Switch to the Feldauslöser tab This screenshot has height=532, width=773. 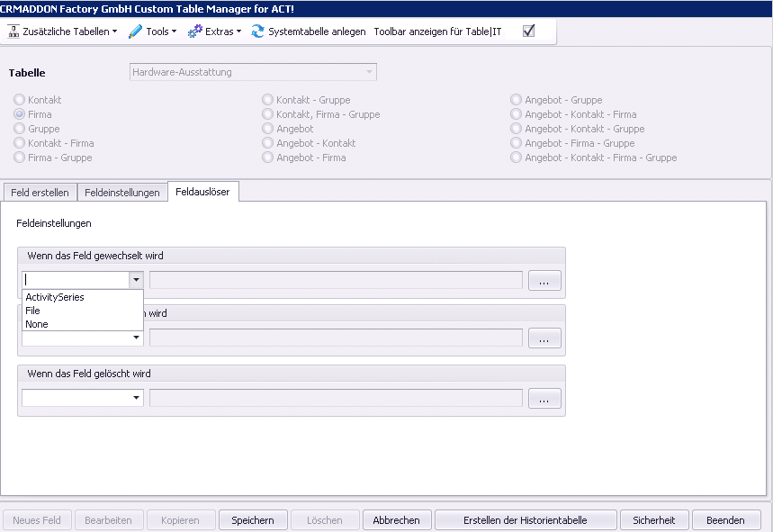[x=203, y=192]
